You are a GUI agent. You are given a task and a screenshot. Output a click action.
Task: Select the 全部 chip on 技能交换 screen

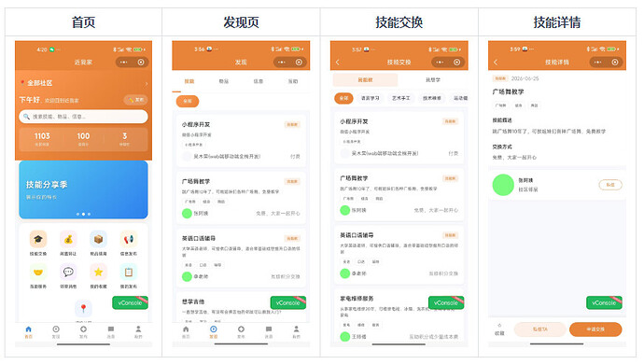coord(343,98)
